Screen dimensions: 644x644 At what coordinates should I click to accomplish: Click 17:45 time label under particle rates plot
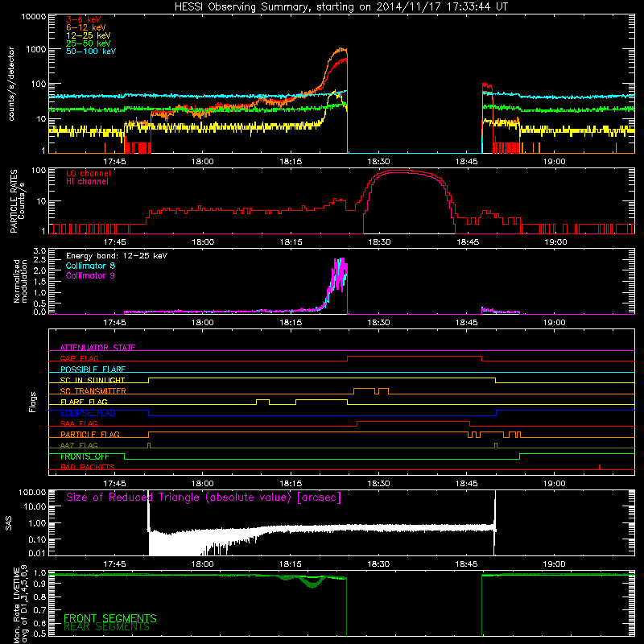pos(114,242)
